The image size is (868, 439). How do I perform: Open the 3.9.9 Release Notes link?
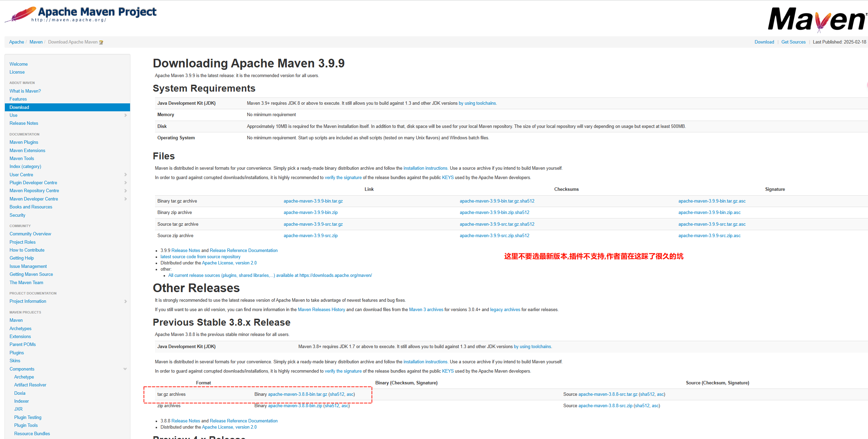(186, 251)
